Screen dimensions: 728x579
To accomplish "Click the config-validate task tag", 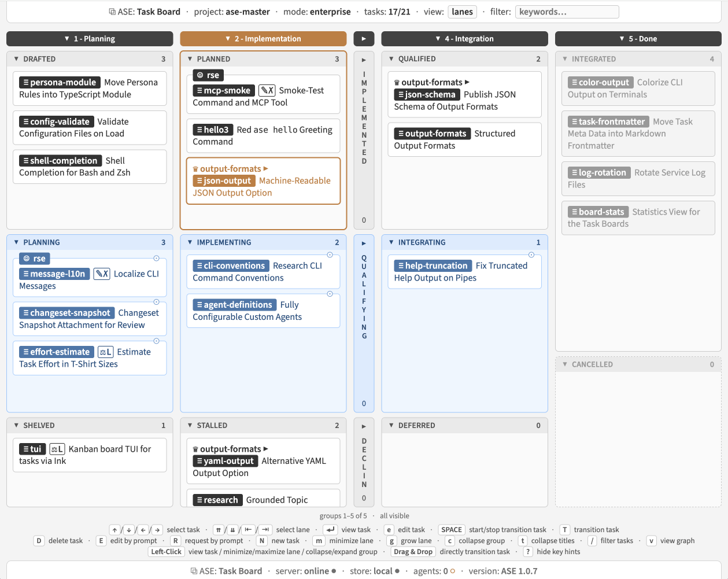I will pos(56,121).
